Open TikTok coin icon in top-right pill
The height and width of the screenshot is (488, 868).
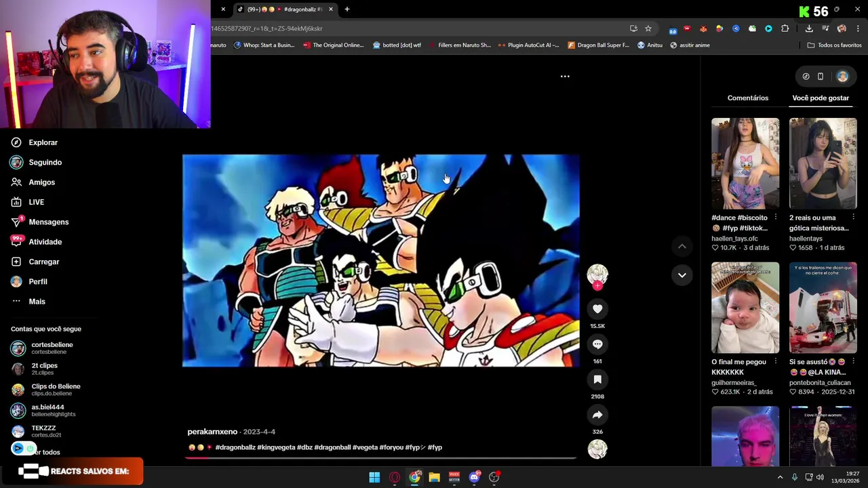(x=806, y=77)
